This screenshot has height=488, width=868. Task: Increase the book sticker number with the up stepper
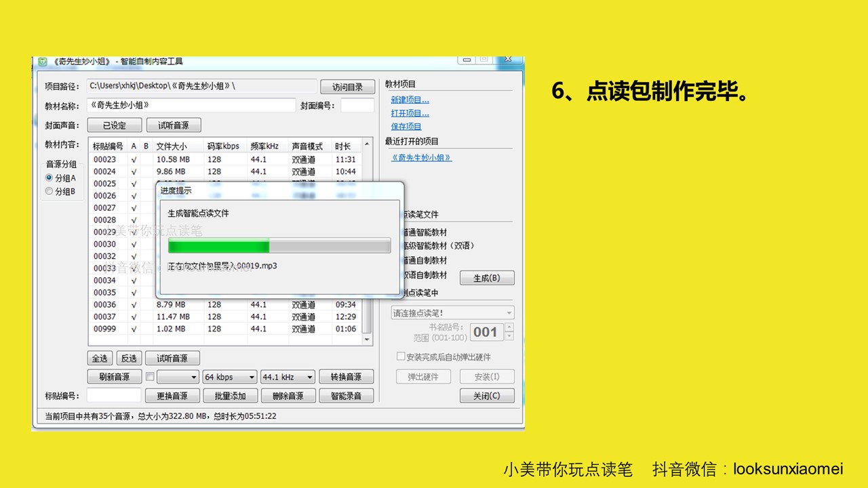pyautogui.click(x=509, y=327)
